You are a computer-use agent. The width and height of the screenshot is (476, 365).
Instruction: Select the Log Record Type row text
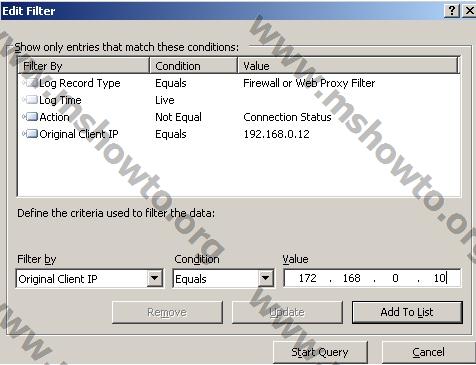(80, 83)
